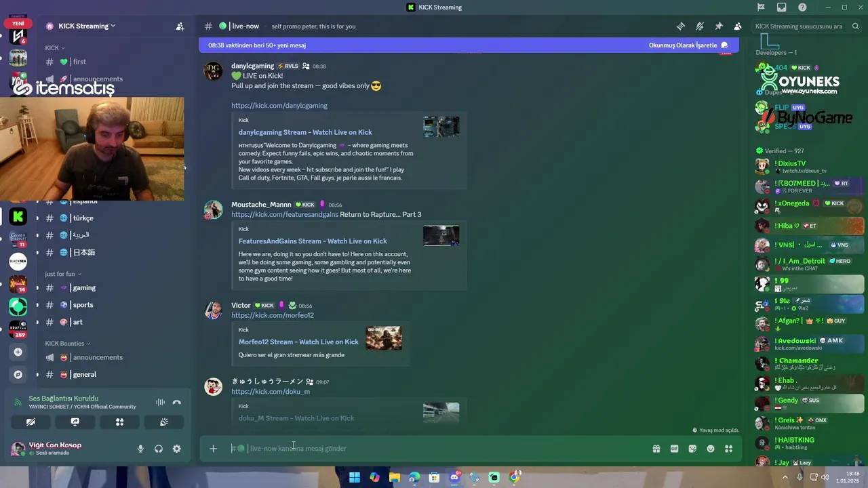Open File Explorer on taskbar
The width and height of the screenshot is (868, 488).
[x=395, y=478]
